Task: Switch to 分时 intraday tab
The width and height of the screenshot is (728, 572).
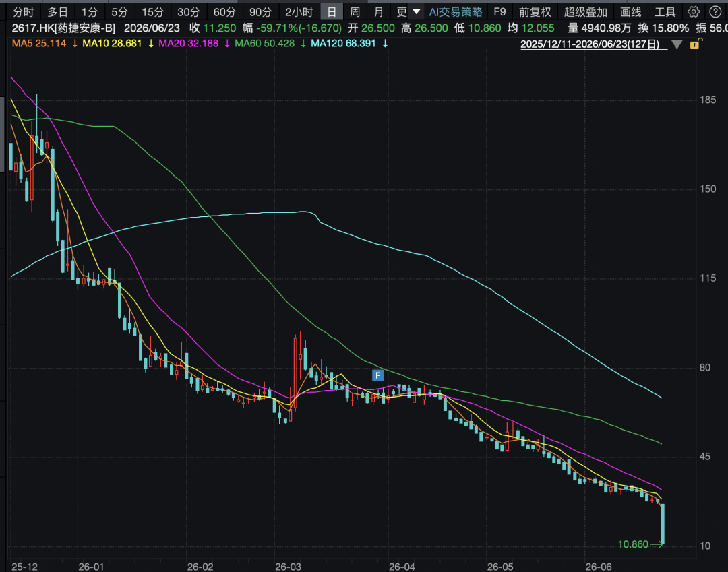Action: tap(23, 12)
